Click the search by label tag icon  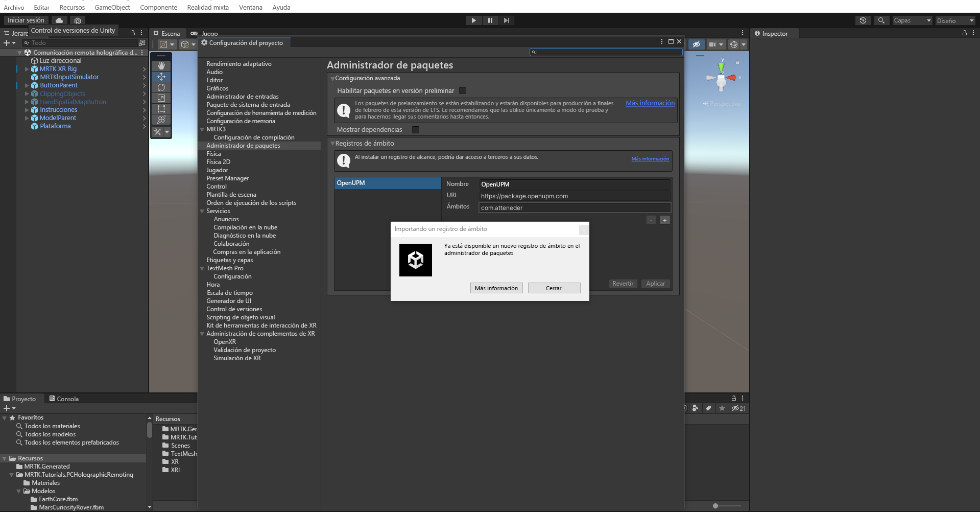(708, 408)
